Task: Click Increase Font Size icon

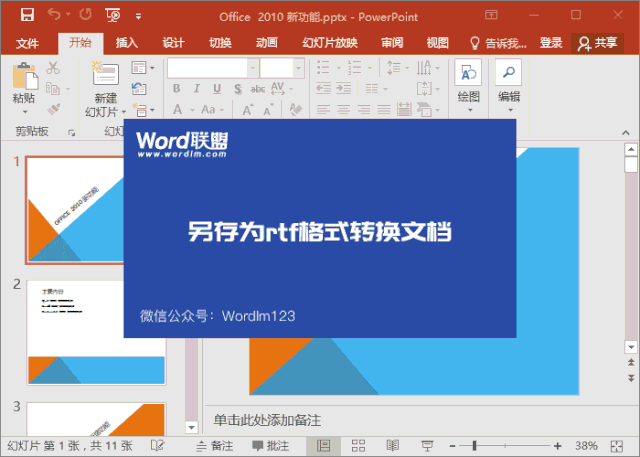Action: point(247,110)
